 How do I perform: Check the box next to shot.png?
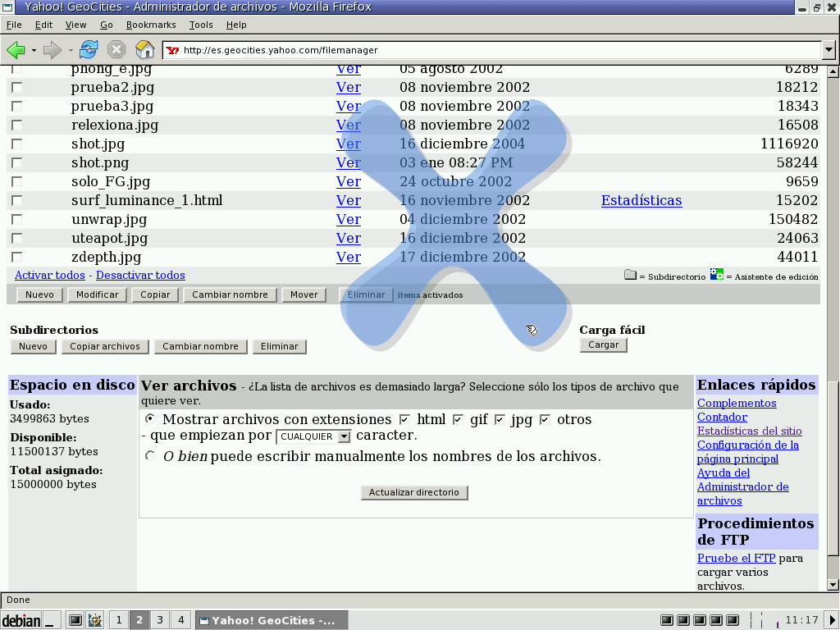tap(17, 162)
